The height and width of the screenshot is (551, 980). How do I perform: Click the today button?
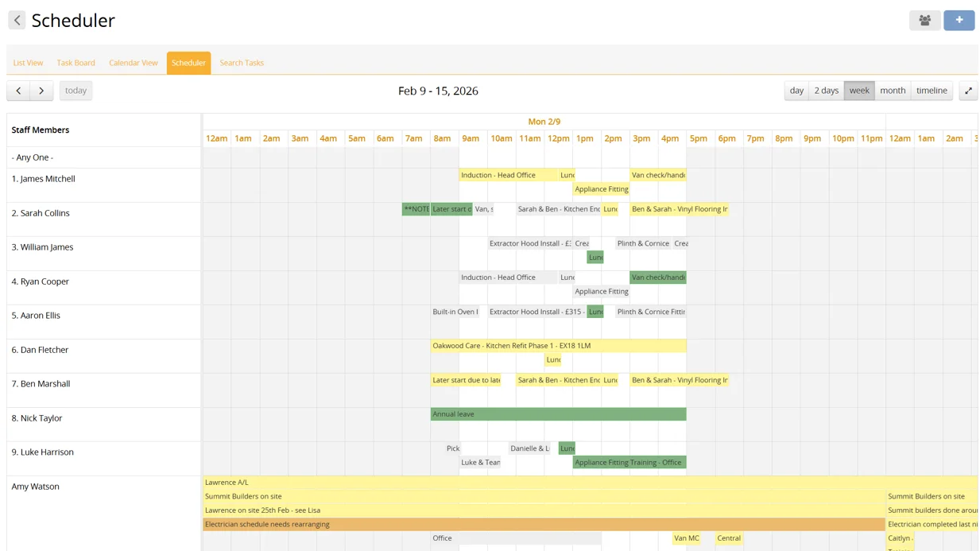coord(76,90)
